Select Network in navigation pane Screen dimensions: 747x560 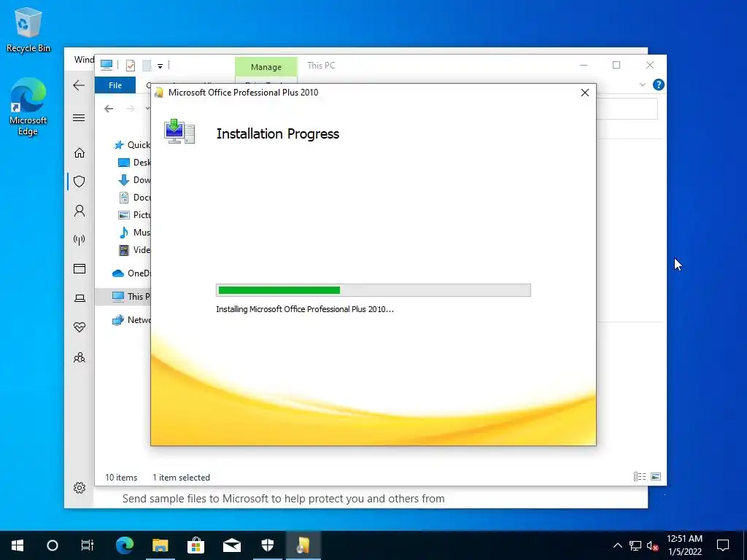coord(131,320)
